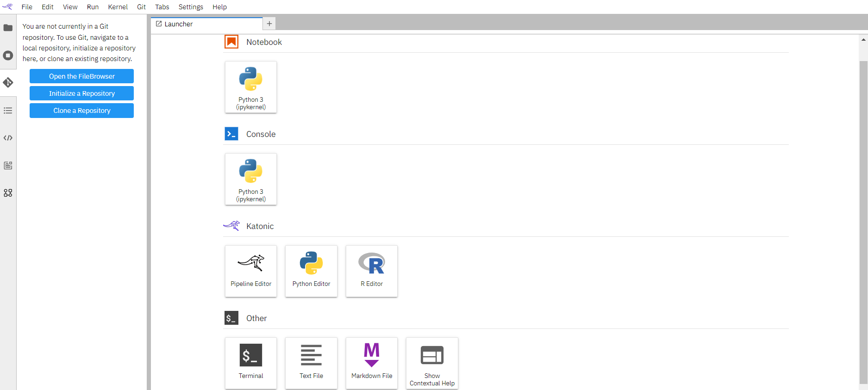Screen dimensions: 868x390
Task: Open the Code Snippets sidebar icon
Action: [8, 138]
